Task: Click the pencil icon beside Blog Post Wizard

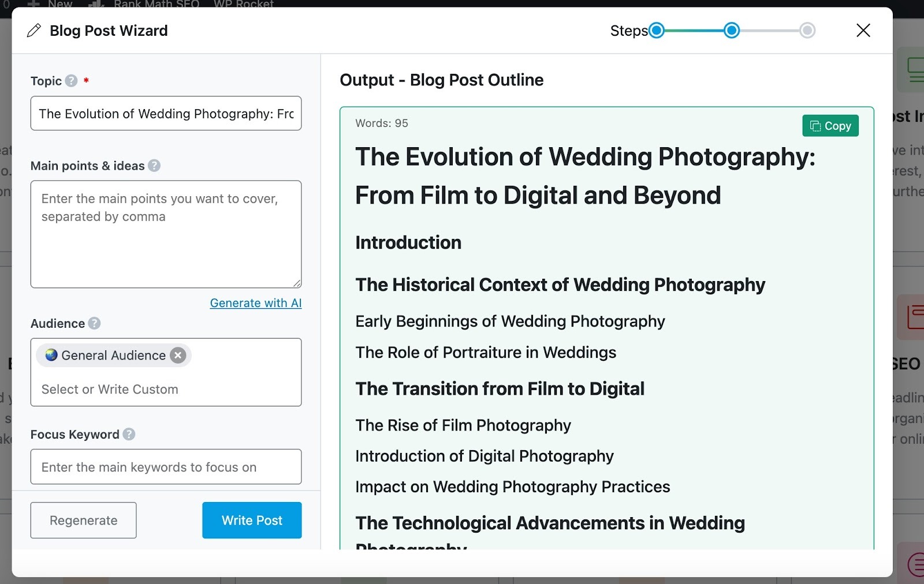Action: tap(33, 30)
